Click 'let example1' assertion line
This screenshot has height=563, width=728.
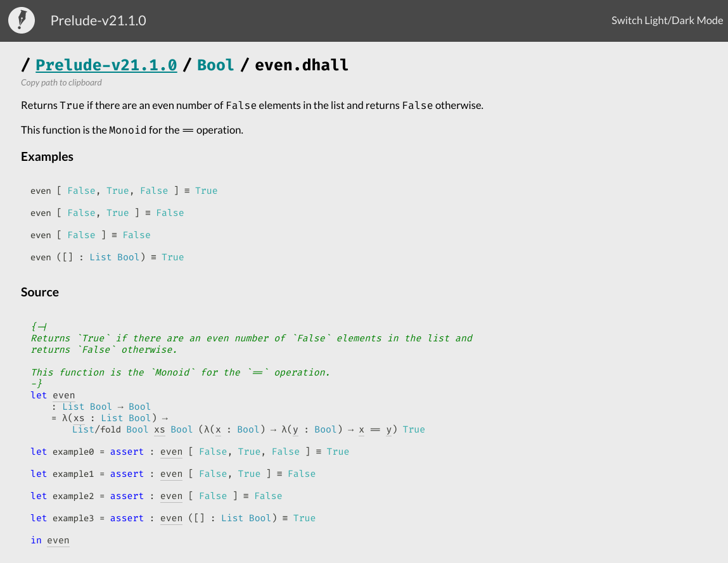click(x=173, y=474)
